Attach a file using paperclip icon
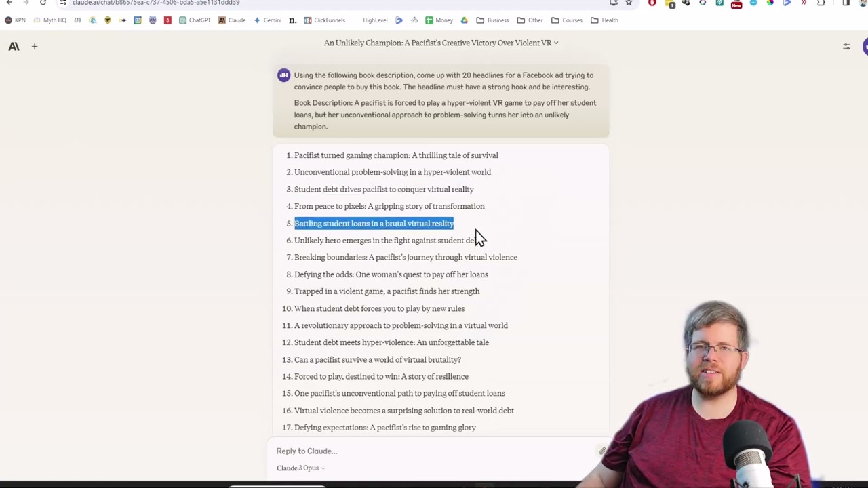This screenshot has width=868, height=488. pos(602,451)
